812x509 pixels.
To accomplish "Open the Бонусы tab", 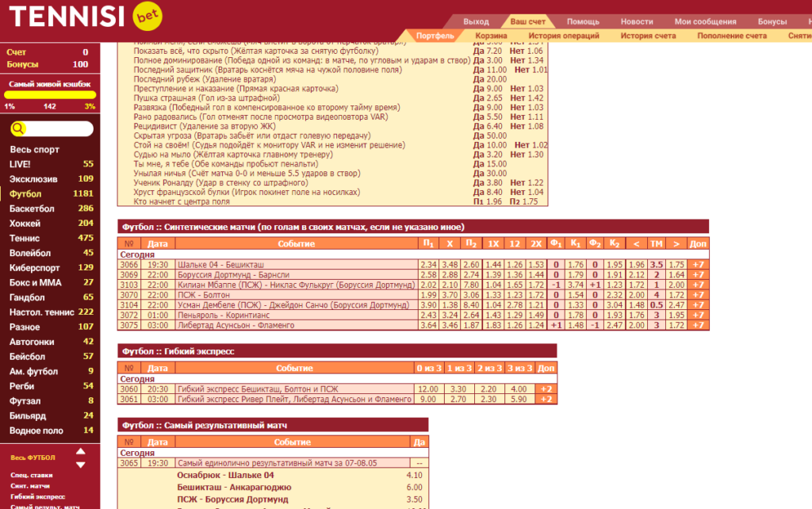I will tap(772, 21).
